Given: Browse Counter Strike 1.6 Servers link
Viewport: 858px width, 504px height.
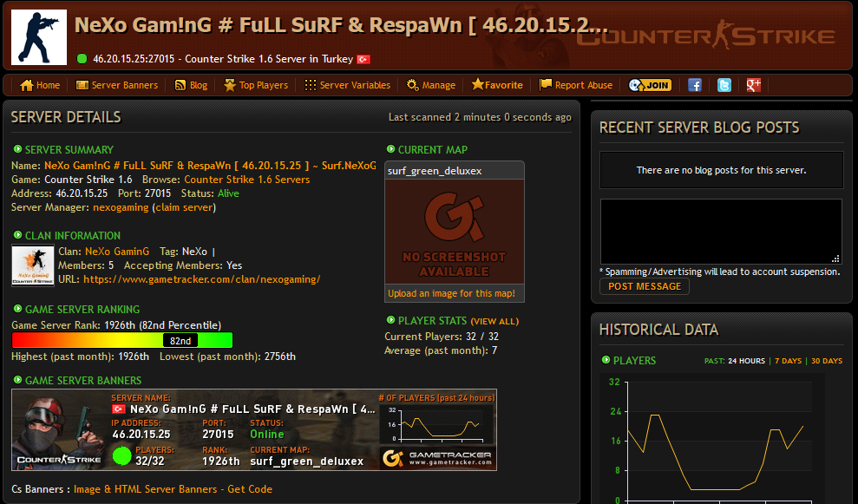Looking at the screenshot, I should (x=246, y=180).
